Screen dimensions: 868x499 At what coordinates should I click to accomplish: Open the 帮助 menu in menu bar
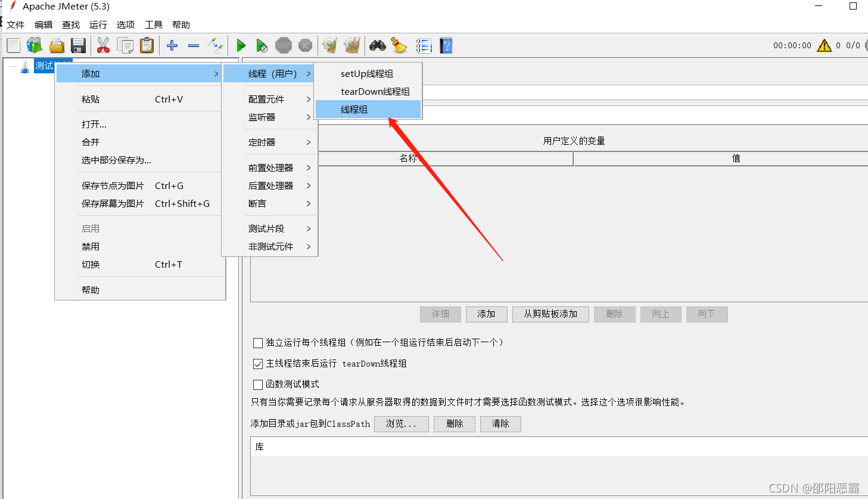tap(181, 24)
